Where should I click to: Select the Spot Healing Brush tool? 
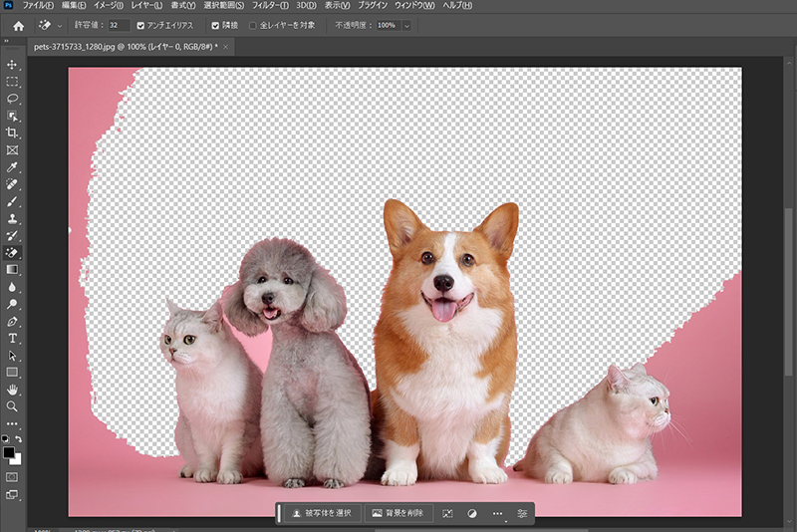(x=12, y=184)
